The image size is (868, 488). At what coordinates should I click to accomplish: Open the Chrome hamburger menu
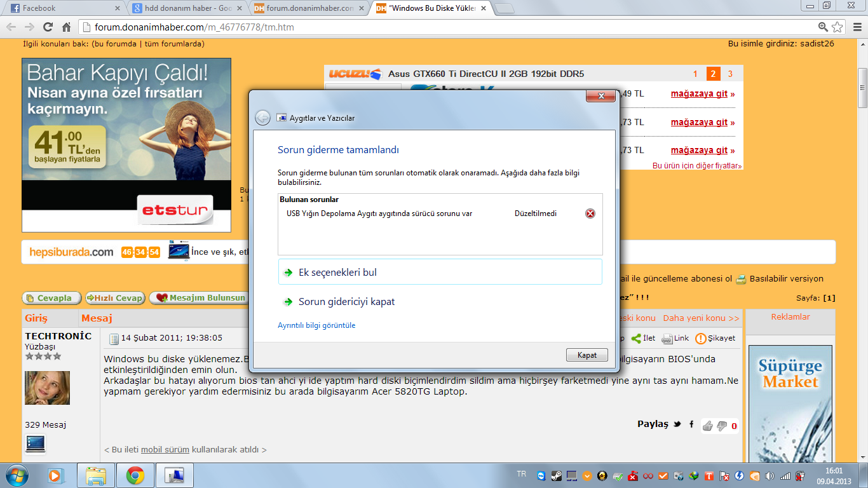pyautogui.click(x=856, y=27)
